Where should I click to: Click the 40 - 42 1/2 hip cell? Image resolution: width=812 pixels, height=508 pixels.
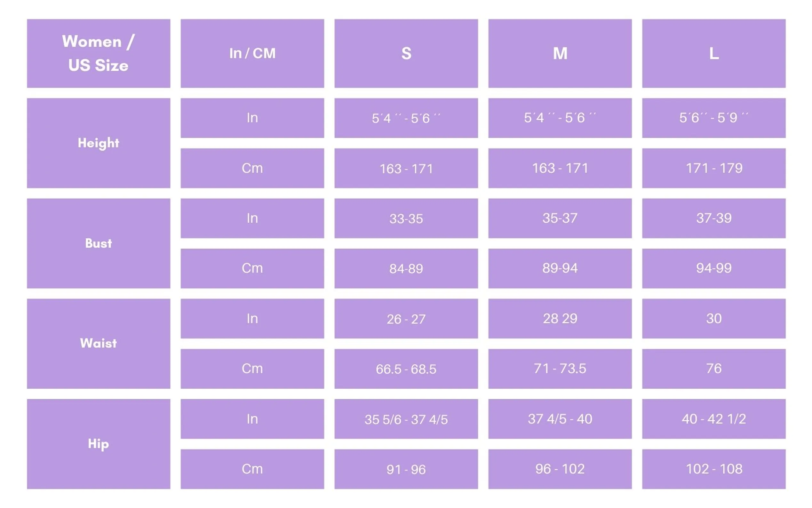(714, 419)
